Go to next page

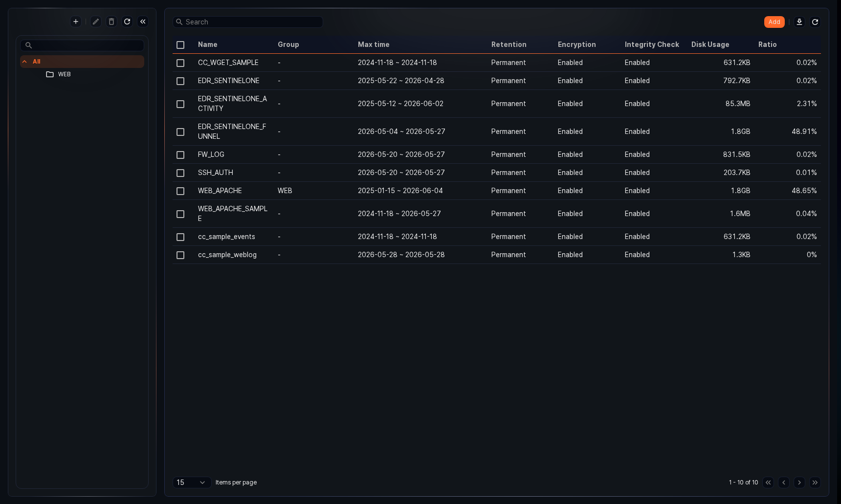click(799, 482)
